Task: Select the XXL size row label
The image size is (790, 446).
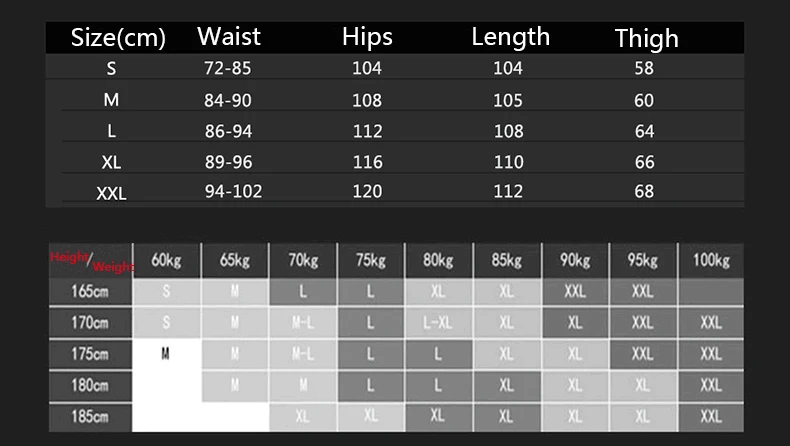Action: [x=111, y=193]
